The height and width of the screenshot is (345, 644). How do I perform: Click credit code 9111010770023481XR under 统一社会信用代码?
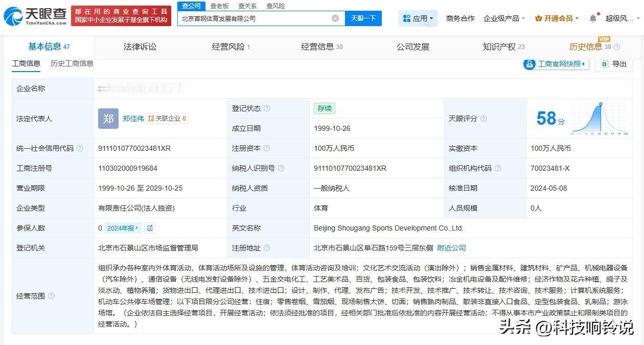(134, 148)
